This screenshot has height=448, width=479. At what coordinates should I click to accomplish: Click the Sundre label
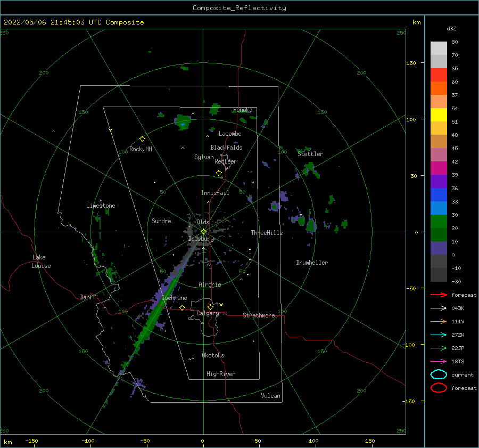(x=161, y=221)
